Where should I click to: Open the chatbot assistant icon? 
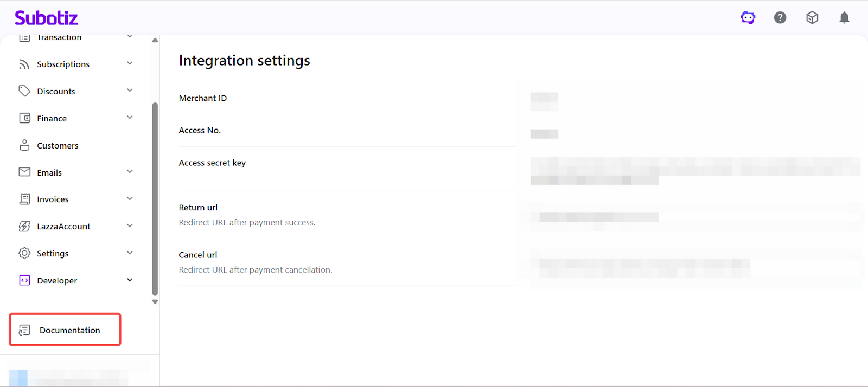click(x=748, y=18)
